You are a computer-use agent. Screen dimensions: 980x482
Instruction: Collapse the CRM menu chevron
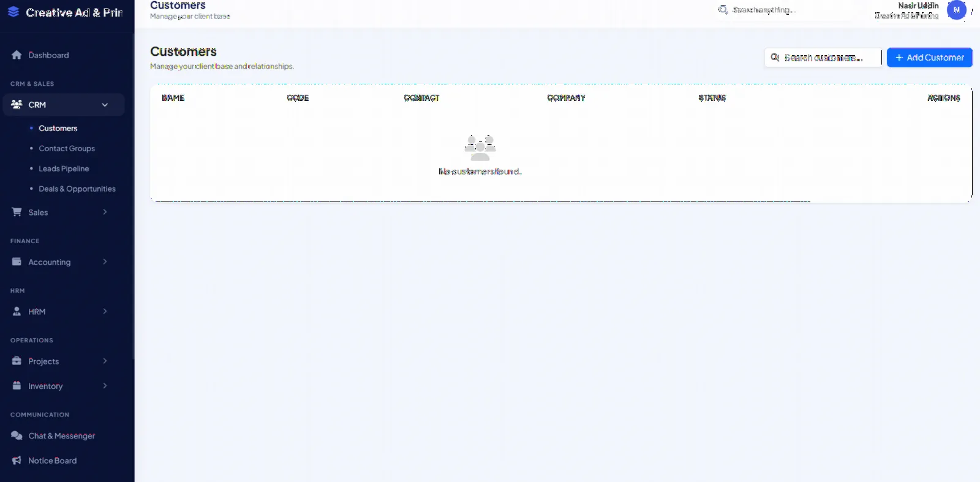point(105,105)
